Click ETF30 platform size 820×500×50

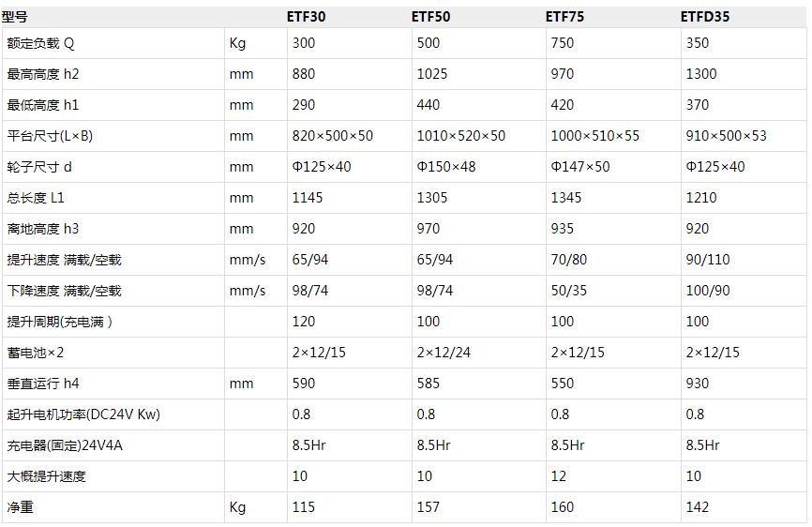pos(332,136)
